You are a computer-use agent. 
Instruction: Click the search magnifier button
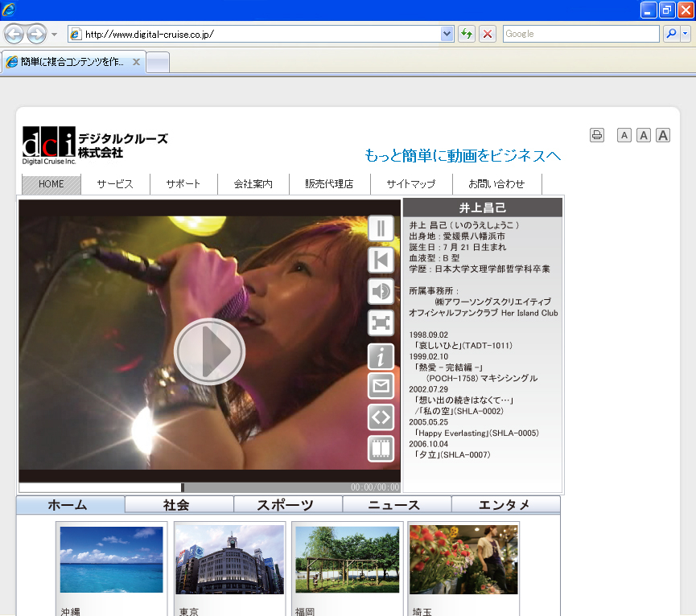pyautogui.click(x=672, y=34)
